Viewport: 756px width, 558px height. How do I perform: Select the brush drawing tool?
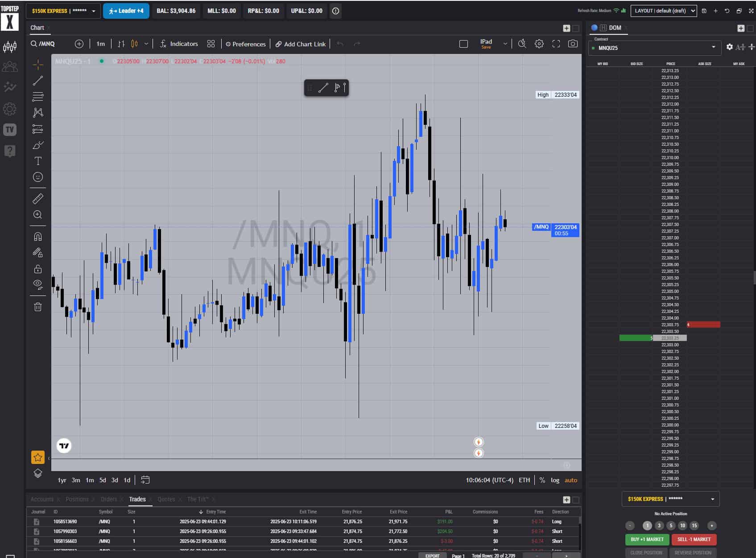pyautogui.click(x=38, y=145)
